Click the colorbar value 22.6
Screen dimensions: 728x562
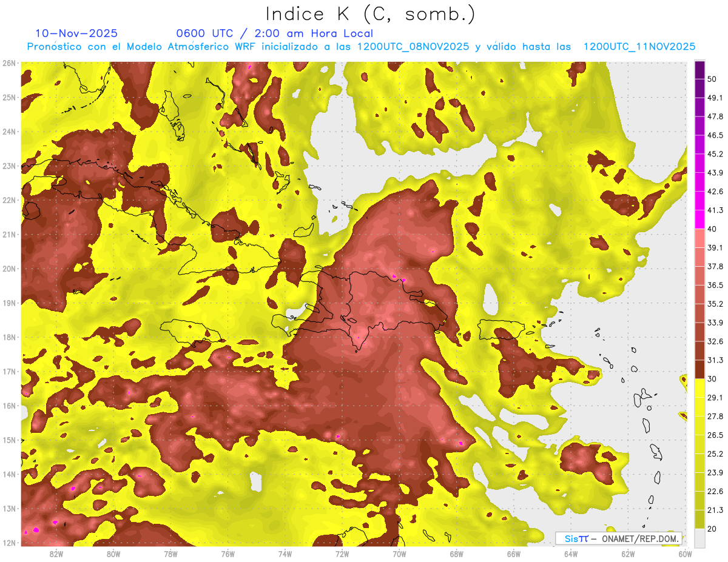pos(715,491)
